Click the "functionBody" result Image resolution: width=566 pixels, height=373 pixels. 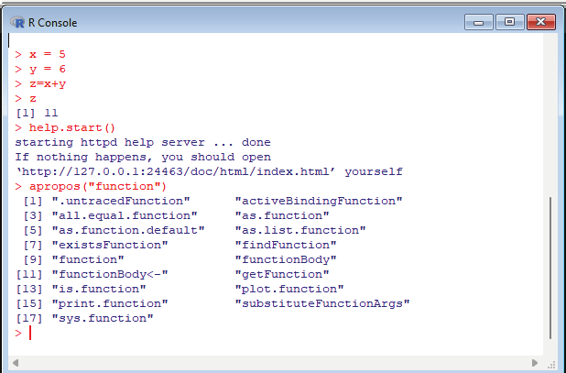click(x=286, y=260)
